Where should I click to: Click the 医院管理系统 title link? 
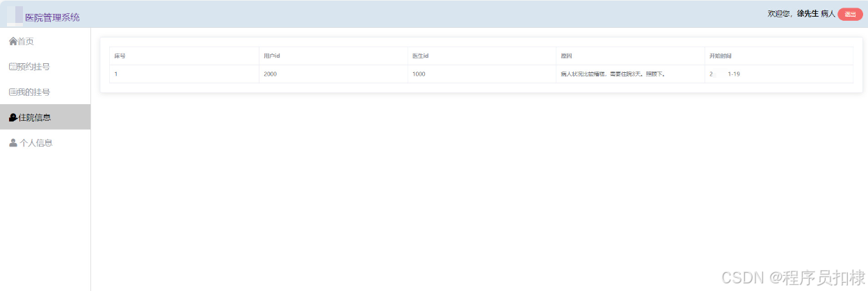[x=52, y=17]
